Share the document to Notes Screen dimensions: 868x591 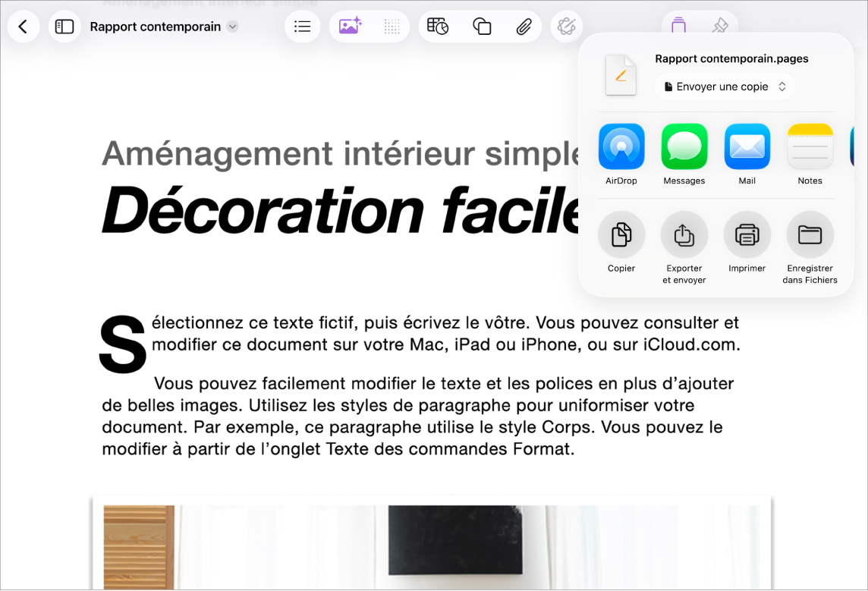point(810,155)
